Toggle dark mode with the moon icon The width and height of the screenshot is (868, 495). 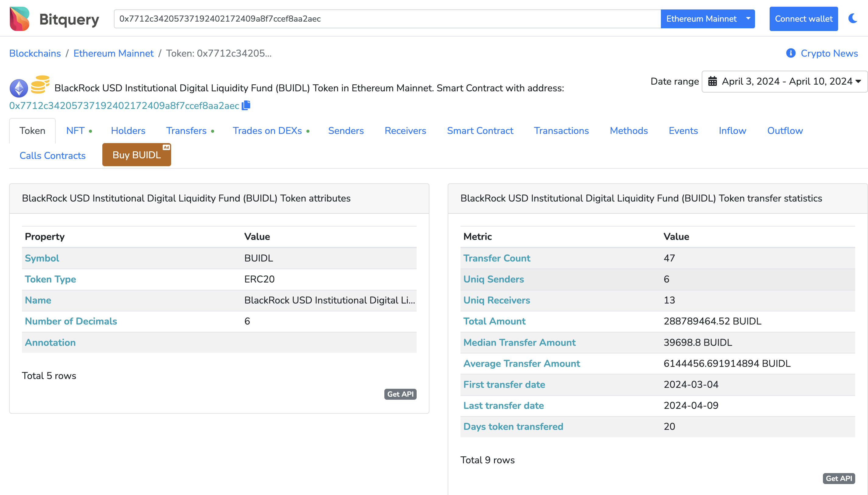tap(853, 18)
